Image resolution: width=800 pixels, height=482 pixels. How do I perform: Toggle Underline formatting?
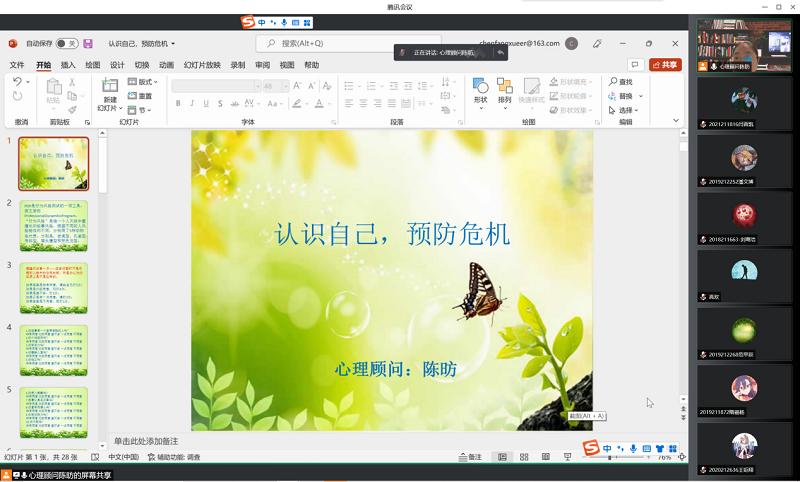coord(206,104)
